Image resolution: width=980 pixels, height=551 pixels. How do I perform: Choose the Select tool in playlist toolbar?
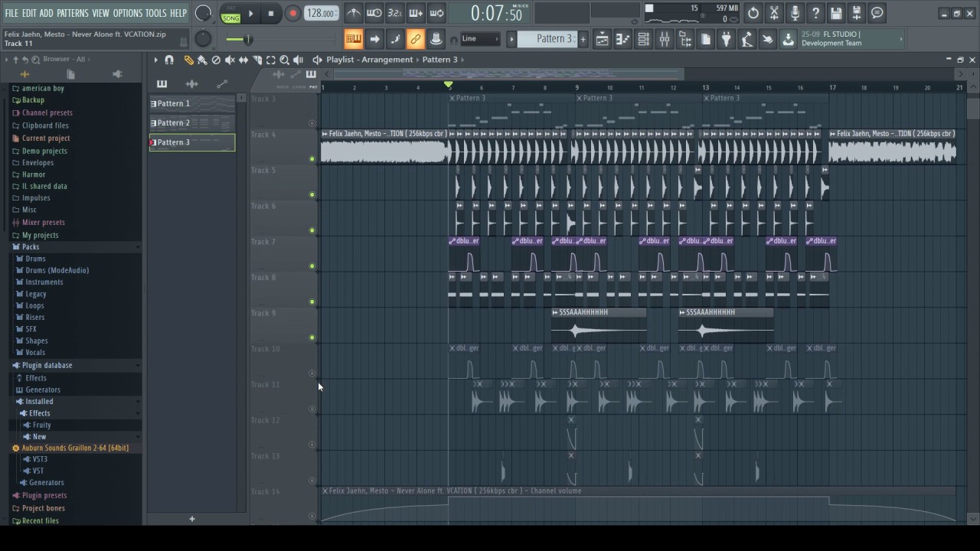271,60
